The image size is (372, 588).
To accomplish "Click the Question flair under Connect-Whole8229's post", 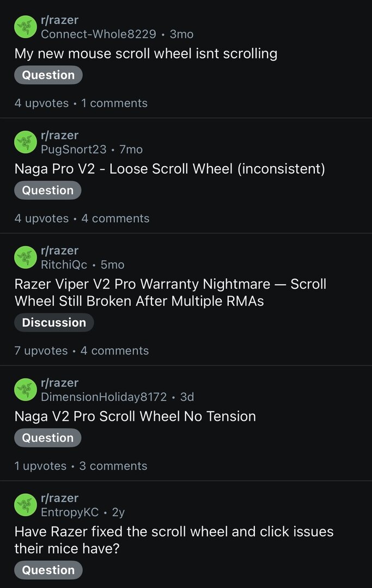I will click(48, 75).
